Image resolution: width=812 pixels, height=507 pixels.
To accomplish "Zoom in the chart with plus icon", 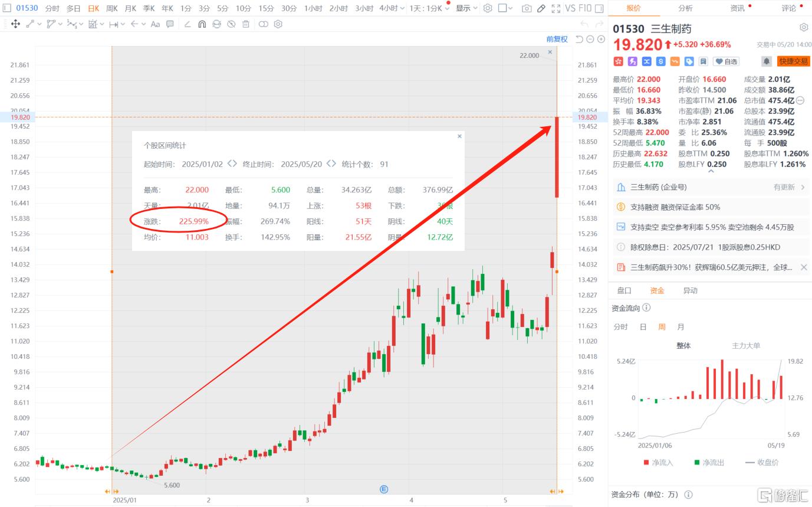I will 601,39.
